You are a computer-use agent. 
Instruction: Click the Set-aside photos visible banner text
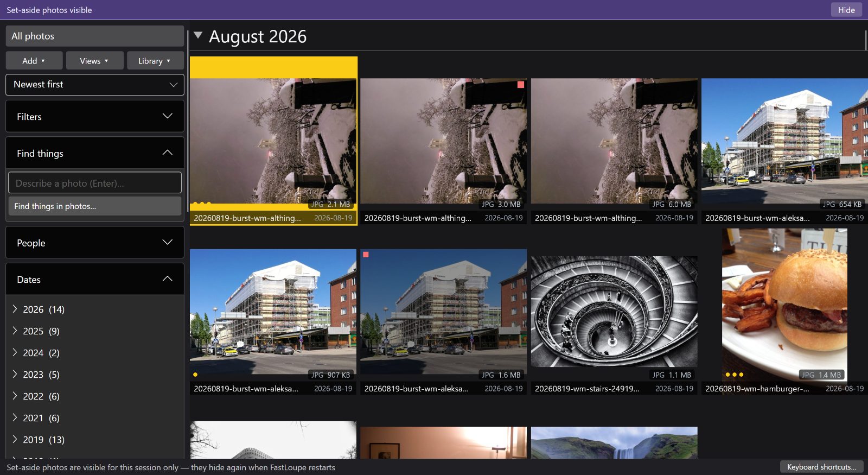[x=49, y=10]
